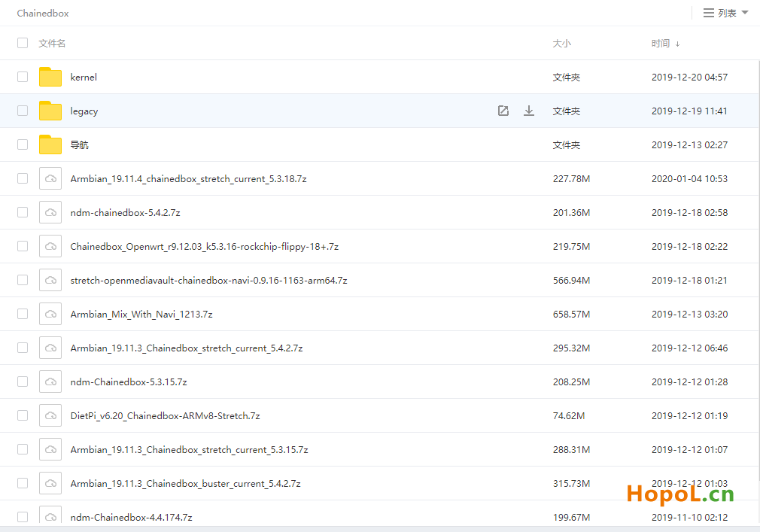Select checkbox for Armbian_19.11.3_Chainedbox_buster_current_5.4.2.7z
This screenshot has height=532, width=760.
(x=23, y=484)
